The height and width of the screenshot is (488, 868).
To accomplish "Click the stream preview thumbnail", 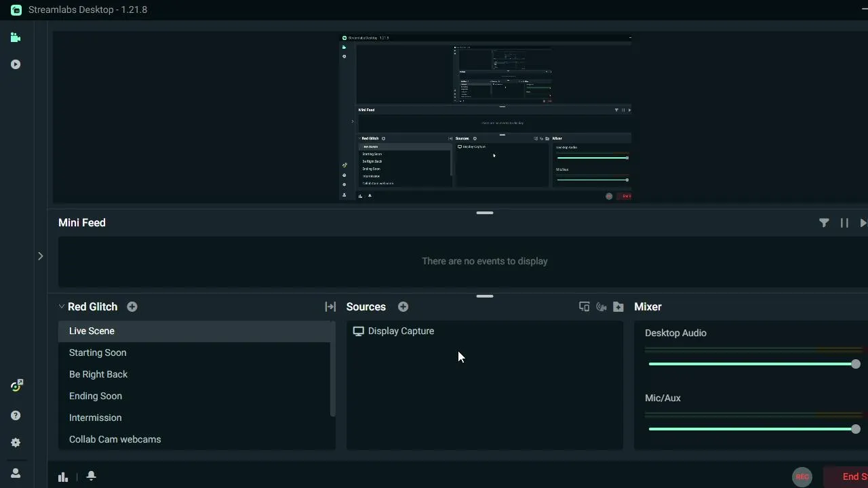I will click(x=486, y=117).
